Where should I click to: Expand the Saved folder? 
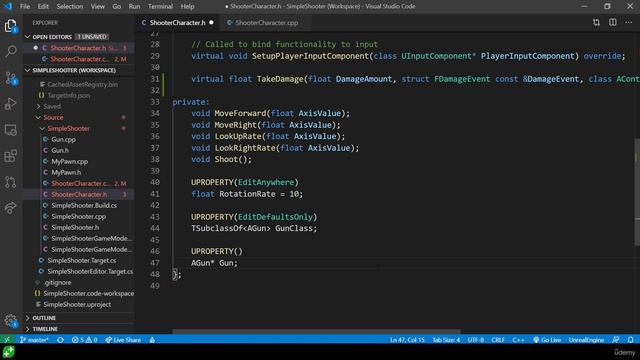pos(52,106)
